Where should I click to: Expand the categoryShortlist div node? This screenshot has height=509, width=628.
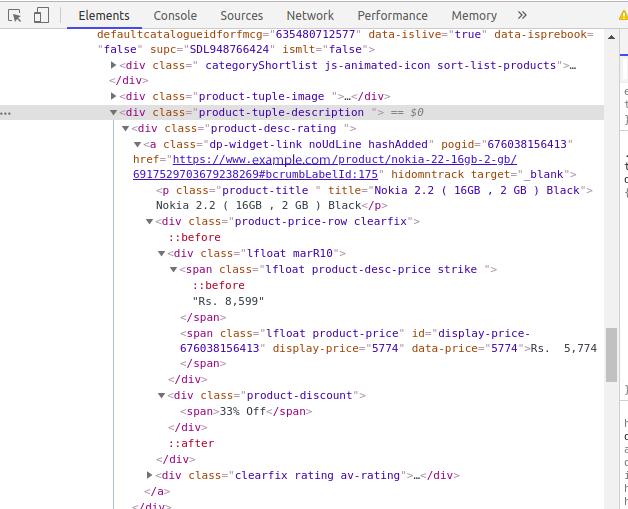113,65
